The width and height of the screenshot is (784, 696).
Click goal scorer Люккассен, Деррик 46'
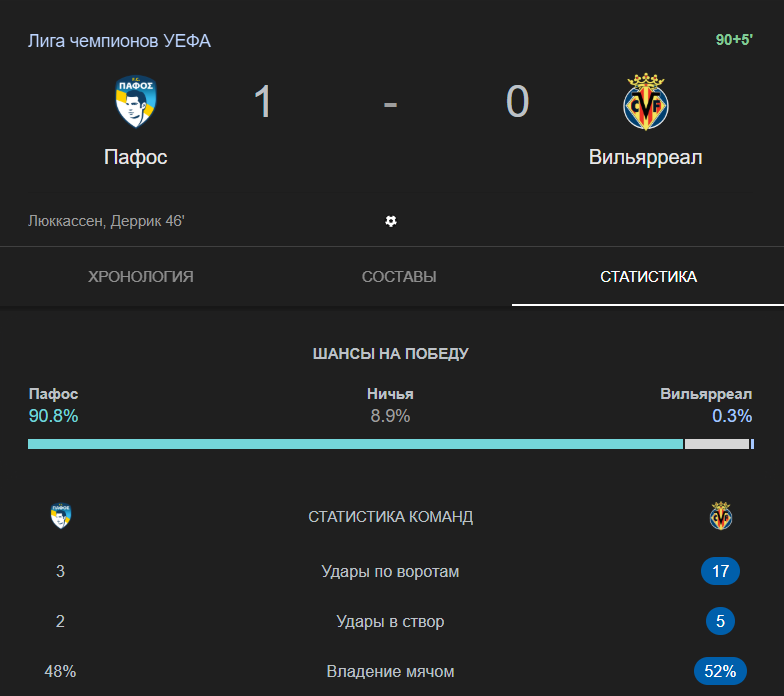tap(106, 221)
